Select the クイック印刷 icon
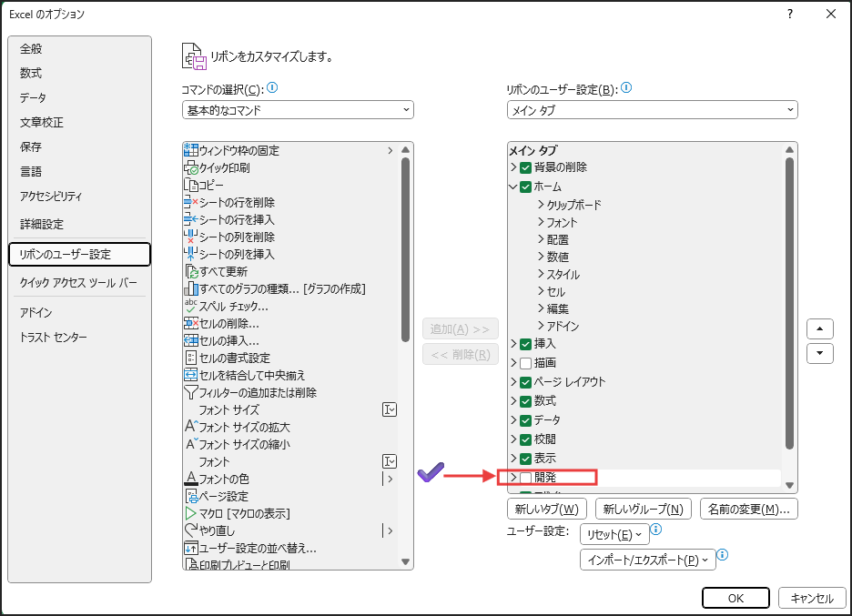Image resolution: width=852 pixels, height=616 pixels. (191, 167)
